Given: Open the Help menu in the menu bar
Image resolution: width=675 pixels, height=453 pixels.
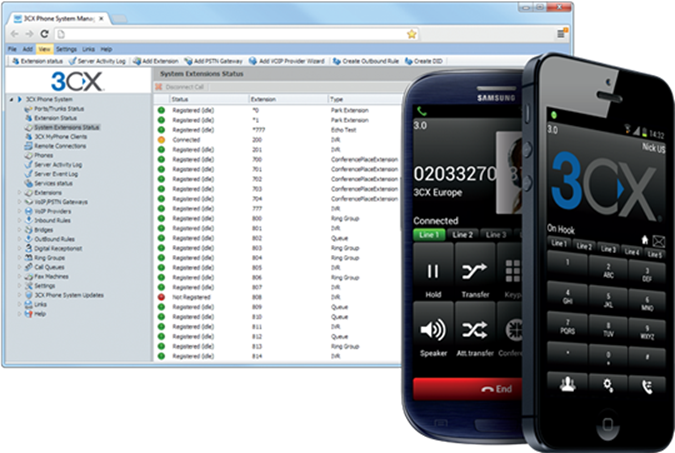Looking at the screenshot, I should [106, 49].
